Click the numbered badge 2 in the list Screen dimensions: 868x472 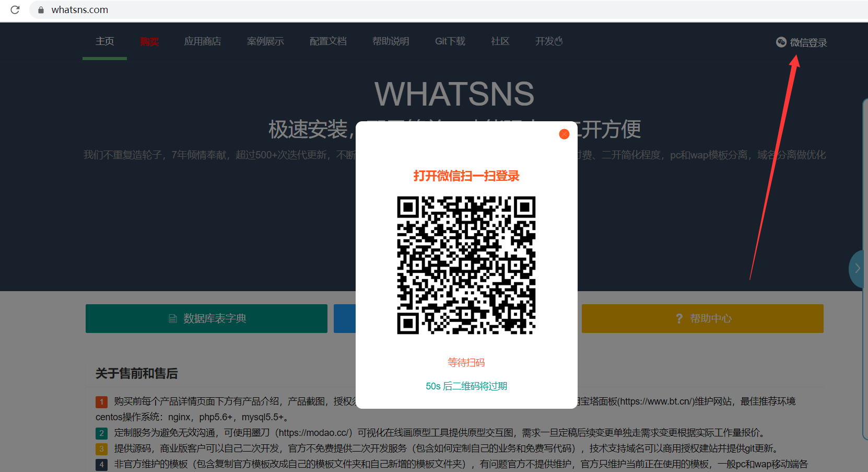coord(101,433)
